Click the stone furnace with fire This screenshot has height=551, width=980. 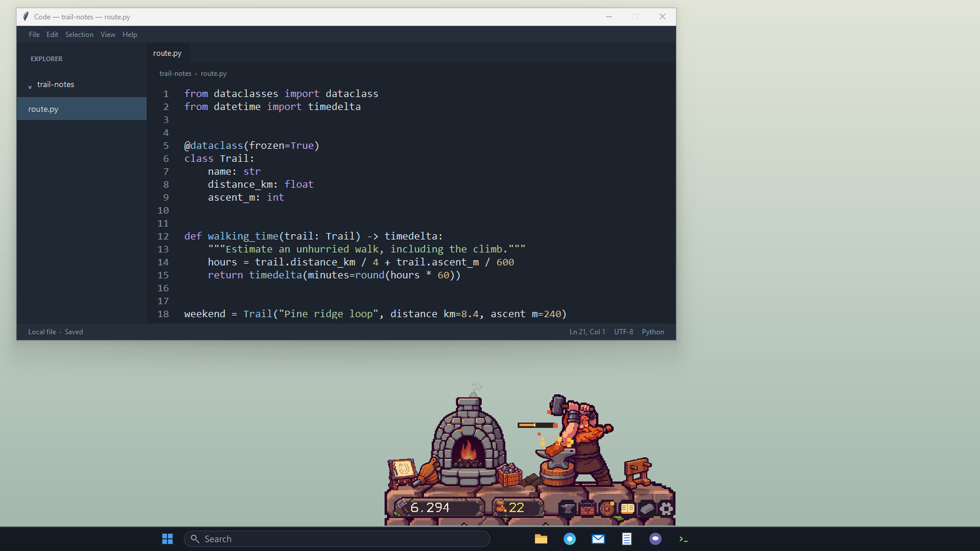point(468,442)
